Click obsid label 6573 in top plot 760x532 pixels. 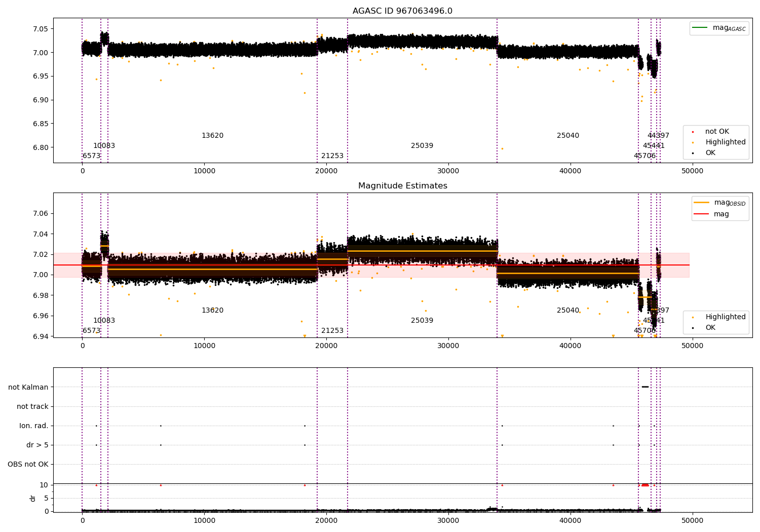click(x=91, y=156)
